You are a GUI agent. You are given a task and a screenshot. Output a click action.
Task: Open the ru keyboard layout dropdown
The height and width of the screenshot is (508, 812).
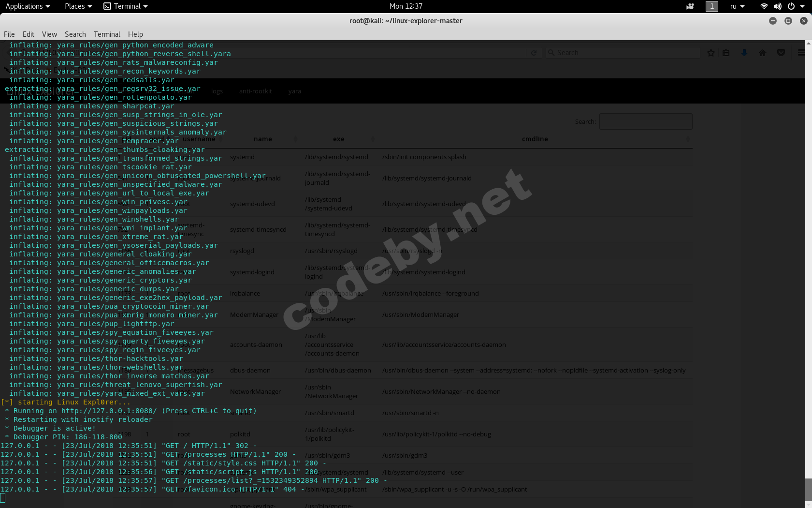(738, 6)
